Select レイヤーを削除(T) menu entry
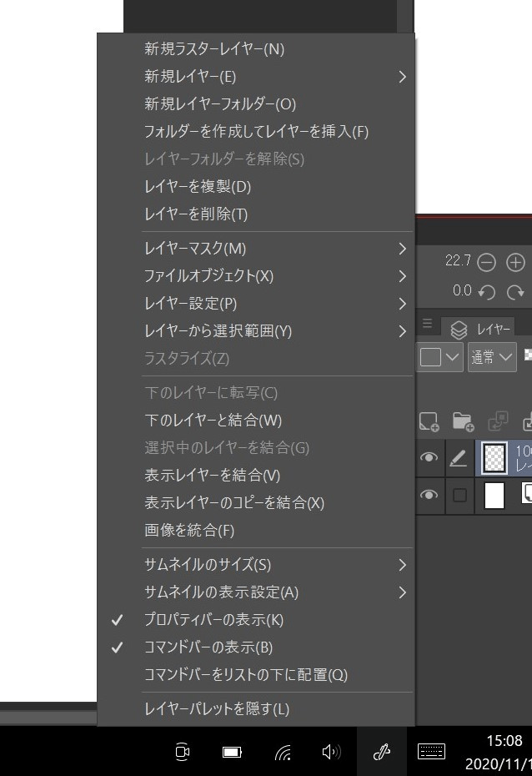 [256, 214]
